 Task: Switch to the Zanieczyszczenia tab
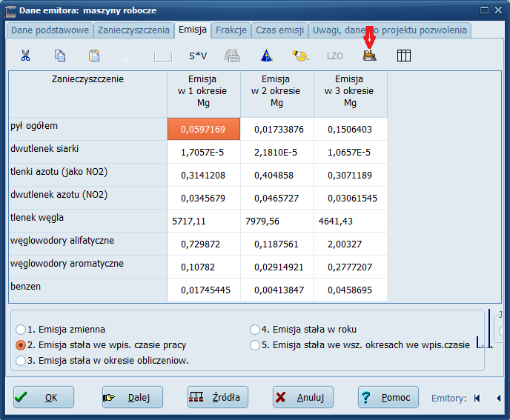pos(133,30)
